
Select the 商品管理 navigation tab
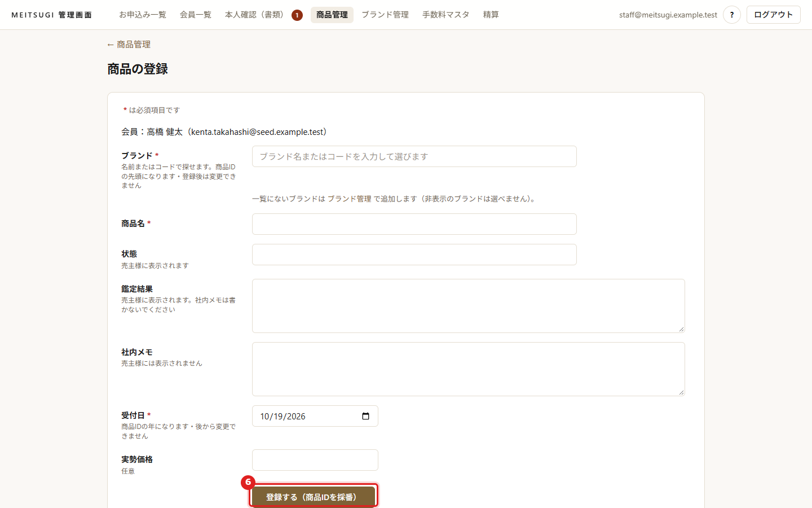pyautogui.click(x=332, y=15)
